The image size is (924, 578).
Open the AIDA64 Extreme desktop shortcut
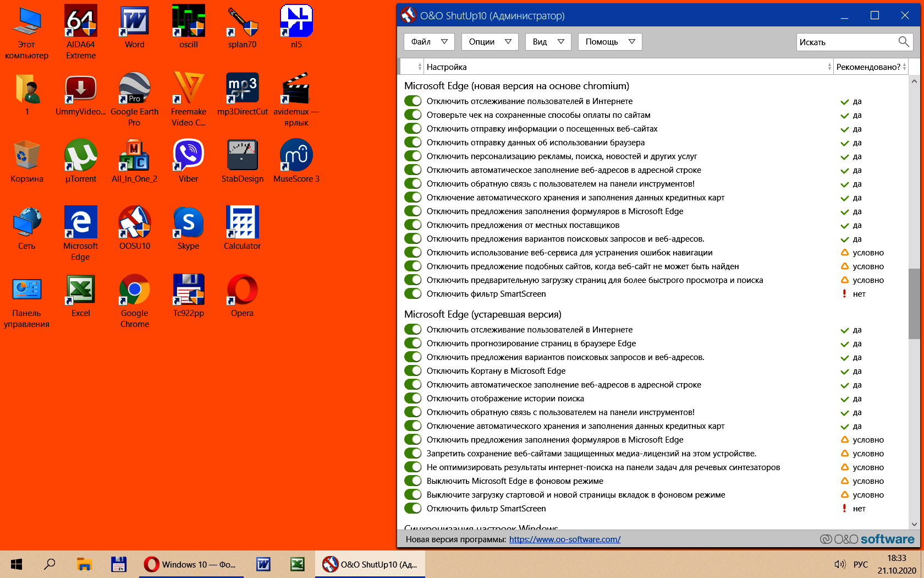(81, 32)
